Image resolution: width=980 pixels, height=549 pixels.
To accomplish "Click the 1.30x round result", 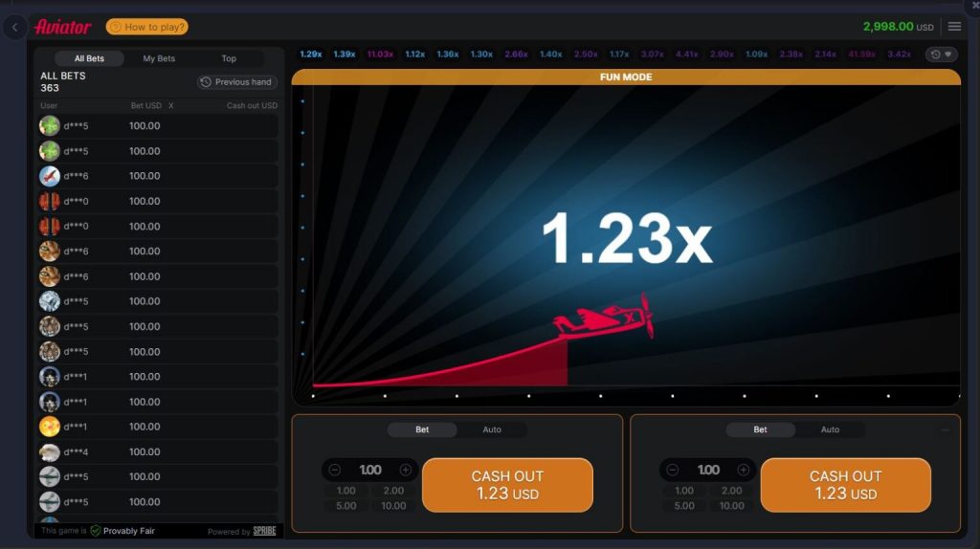I will pyautogui.click(x=481, y=55).
